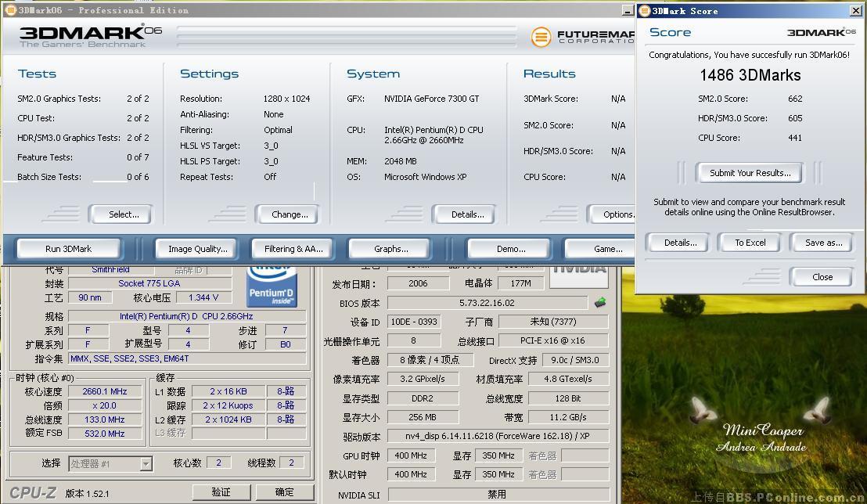Open the processor selection dropdown in CPU-Z

(146, 464)
